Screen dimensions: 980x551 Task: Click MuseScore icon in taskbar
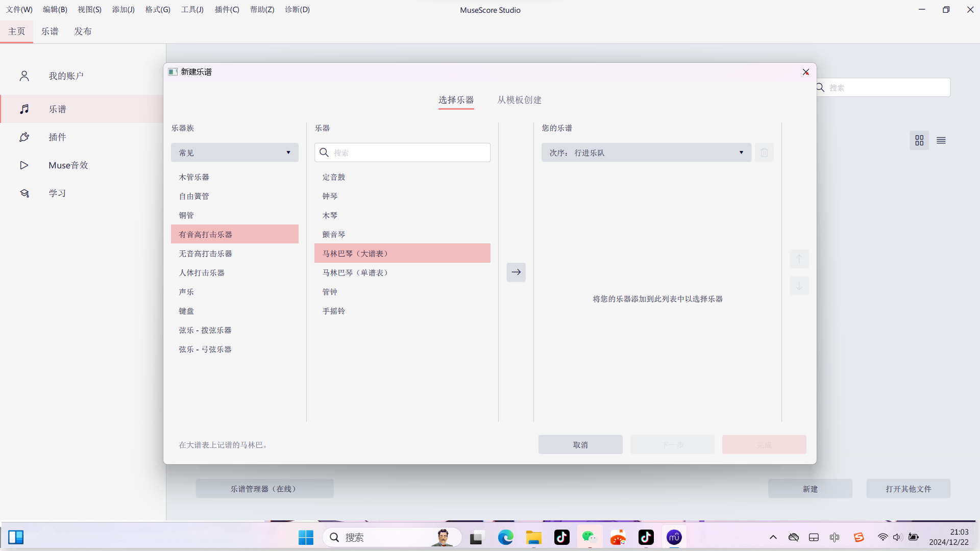pos(674,537)
